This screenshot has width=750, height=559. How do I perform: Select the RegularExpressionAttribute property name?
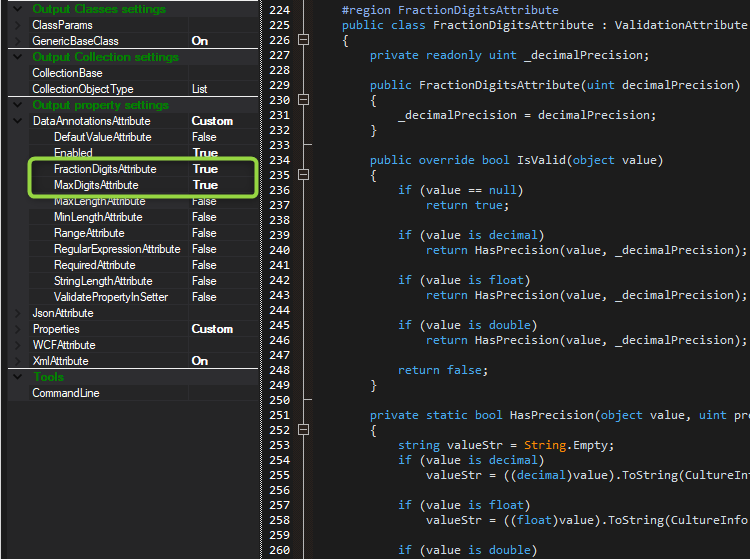coord(117,249)
